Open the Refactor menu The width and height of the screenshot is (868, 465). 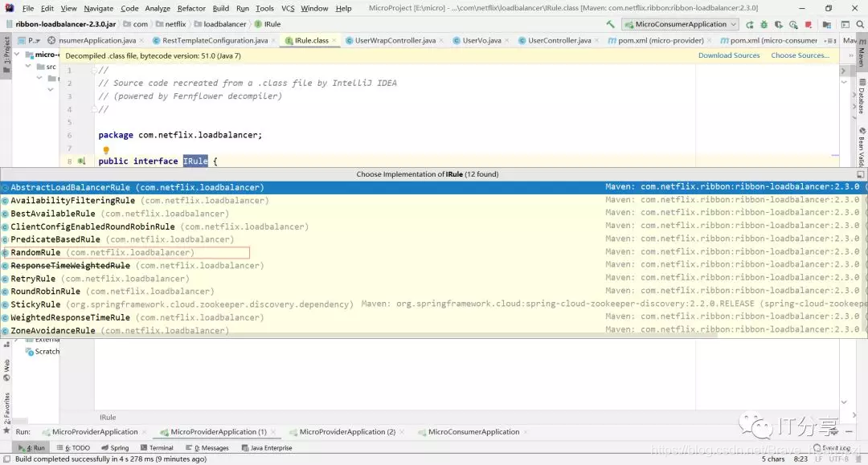click(191, 8)
